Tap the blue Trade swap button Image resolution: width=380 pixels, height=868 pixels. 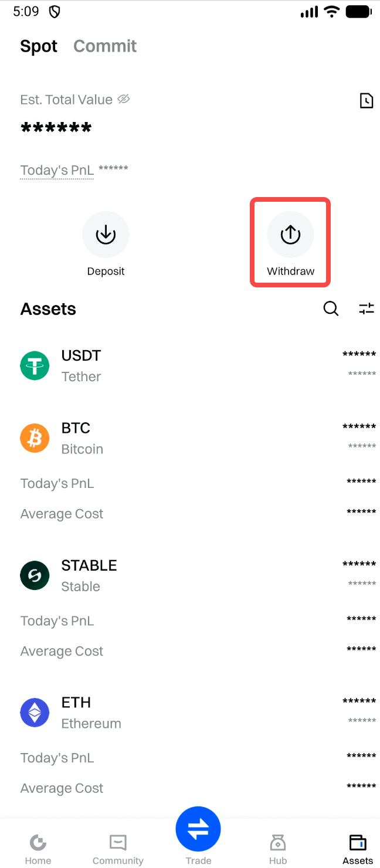[198, 829]
